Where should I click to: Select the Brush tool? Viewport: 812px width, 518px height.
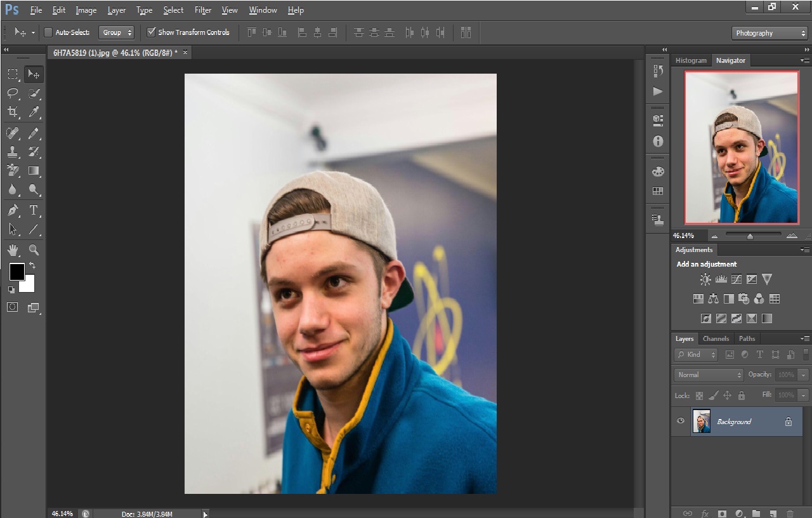pos(34,133)
